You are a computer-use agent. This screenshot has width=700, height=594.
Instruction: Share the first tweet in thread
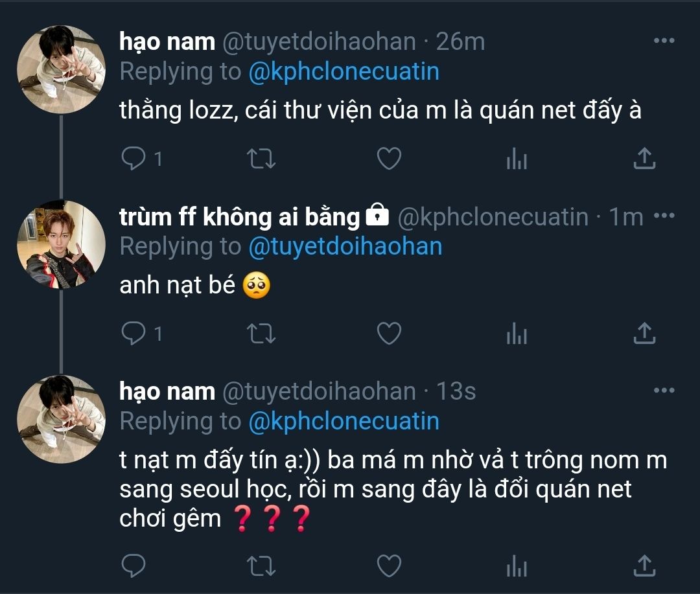pyautogui.click(x=644, y=159)
